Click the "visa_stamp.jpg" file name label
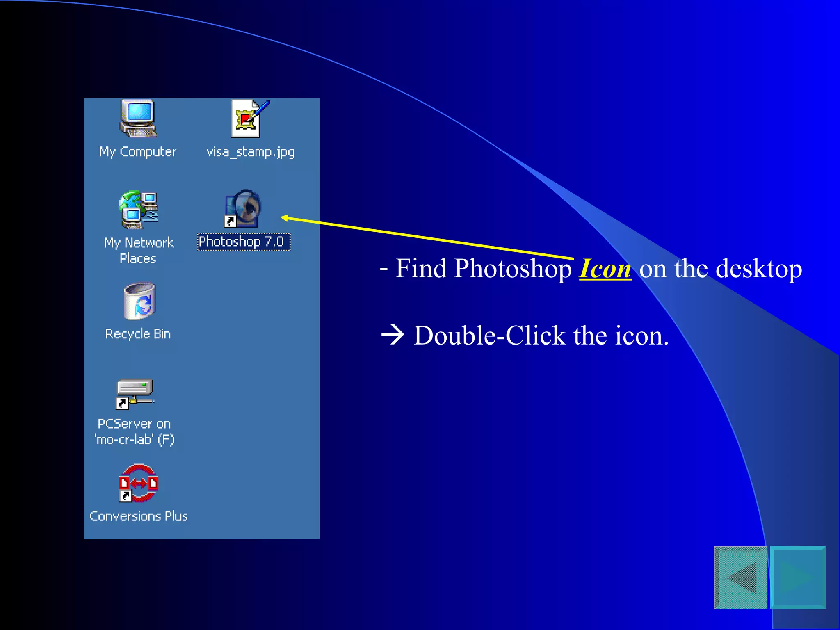This screenshot has height=630, width=840. coord(250,152)
